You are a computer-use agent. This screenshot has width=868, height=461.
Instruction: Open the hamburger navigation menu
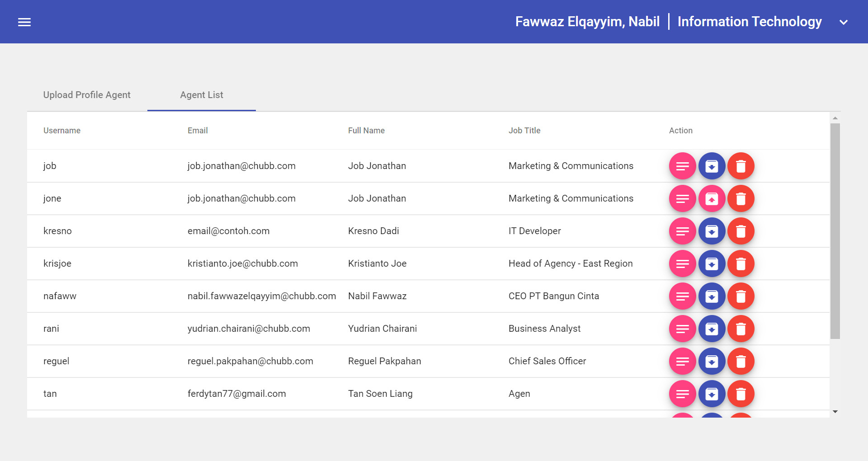point(24,22)
